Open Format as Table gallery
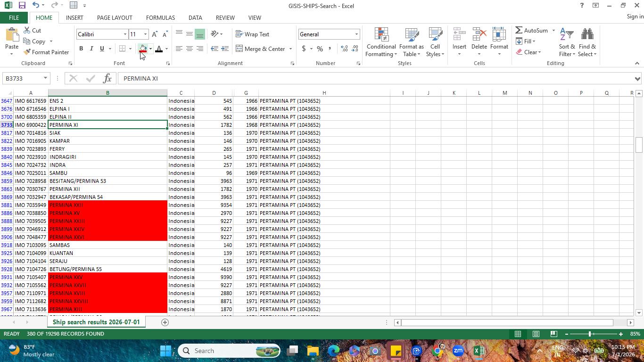Screen dimensions: 644x362 pyautogui.click(x=412, y=42)
